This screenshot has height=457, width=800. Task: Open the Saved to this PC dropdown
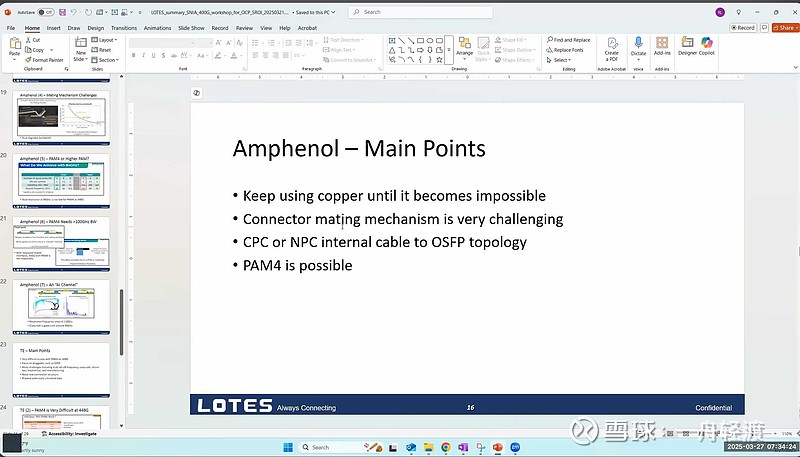tap(314, 12)
